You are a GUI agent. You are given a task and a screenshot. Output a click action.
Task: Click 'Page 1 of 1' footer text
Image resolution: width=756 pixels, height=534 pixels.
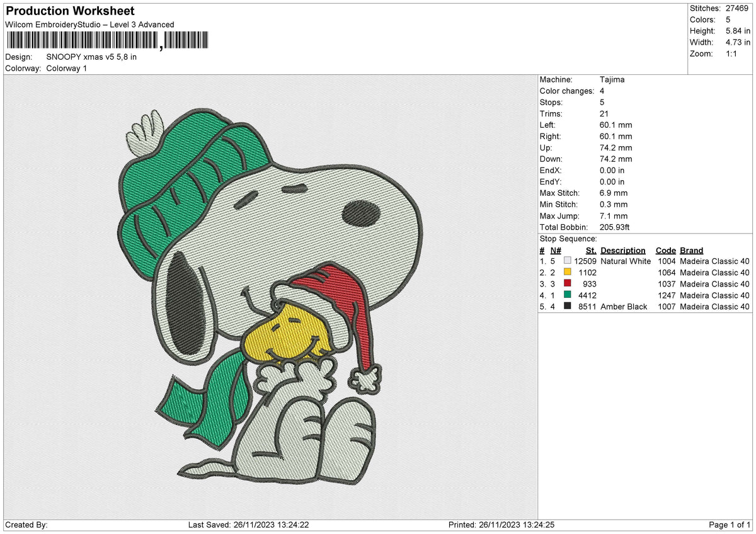pos(730,525)
